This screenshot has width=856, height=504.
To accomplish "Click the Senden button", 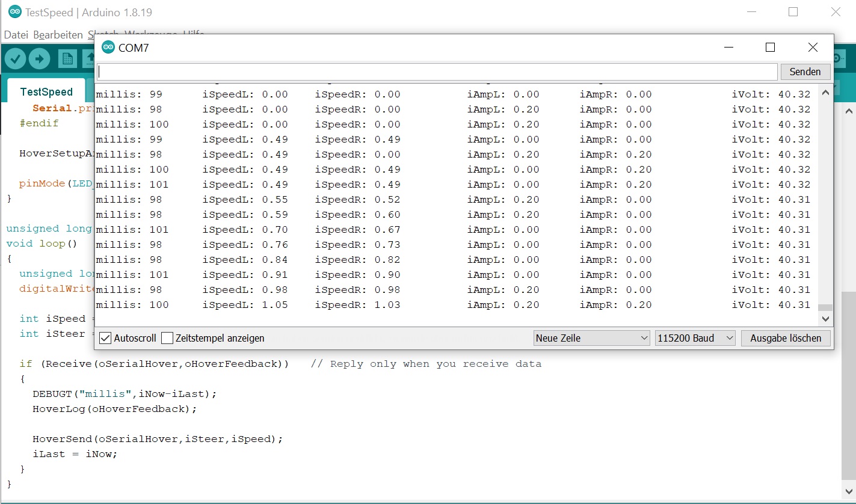I will (805, 72).
